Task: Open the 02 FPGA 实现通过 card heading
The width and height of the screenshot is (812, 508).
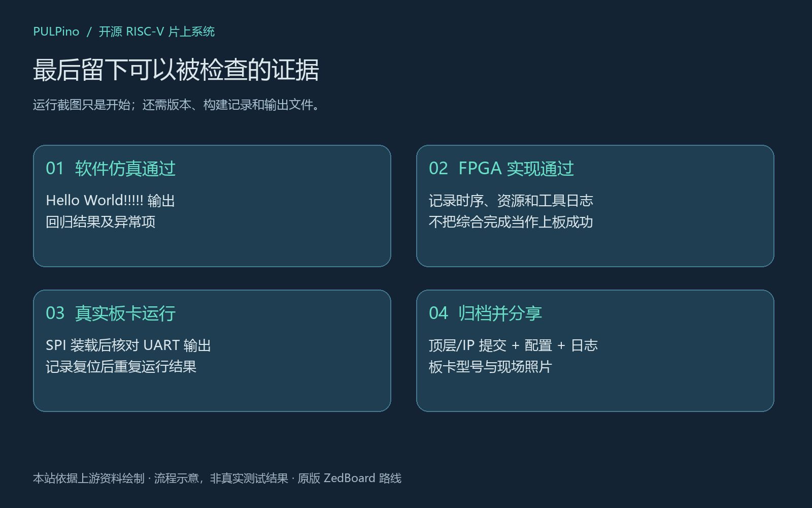Action: coord(501,168)
